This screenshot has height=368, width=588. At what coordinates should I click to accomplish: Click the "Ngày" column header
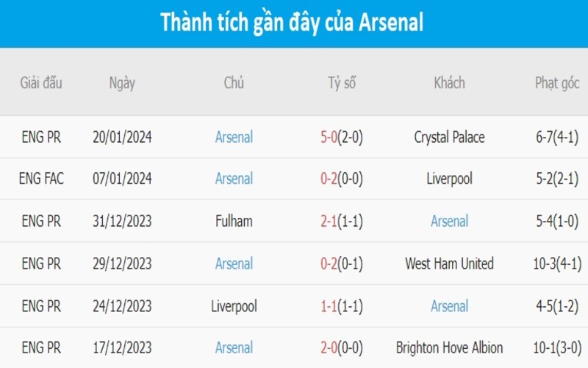point(122,82)
